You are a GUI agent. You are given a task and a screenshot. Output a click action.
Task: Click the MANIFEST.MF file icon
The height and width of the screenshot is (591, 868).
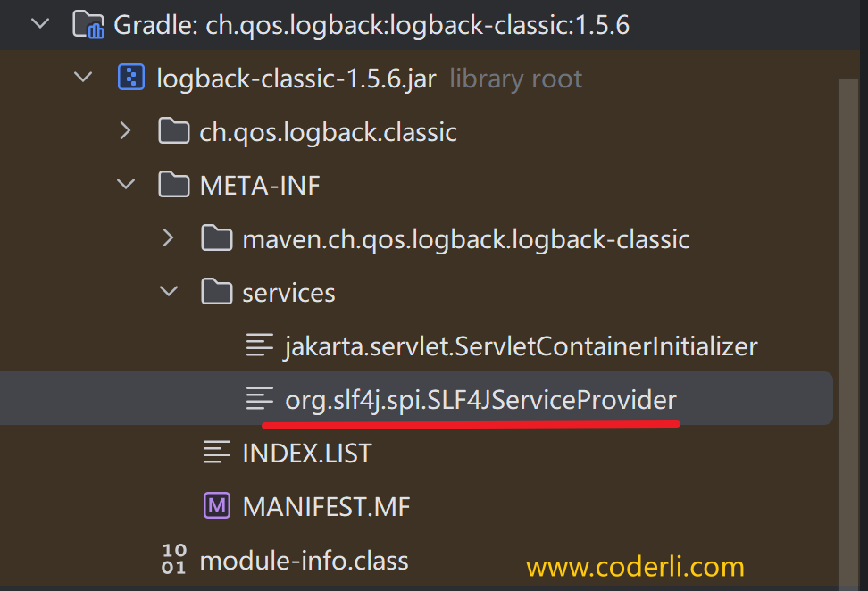[217, 507]
